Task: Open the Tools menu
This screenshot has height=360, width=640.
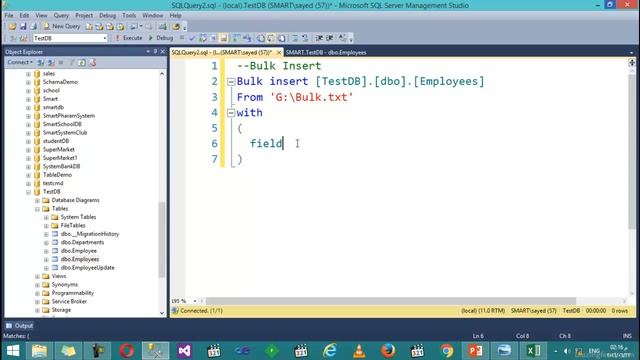Action: [129, 15]
